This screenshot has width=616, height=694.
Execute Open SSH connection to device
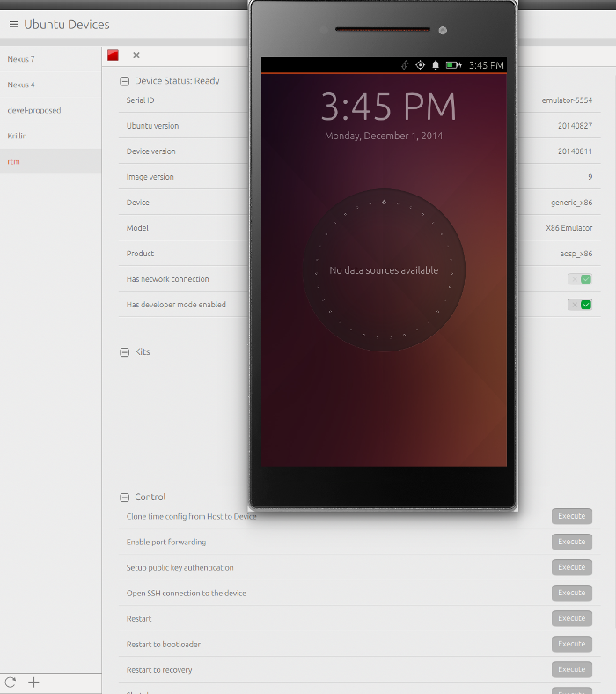(572, 593)
